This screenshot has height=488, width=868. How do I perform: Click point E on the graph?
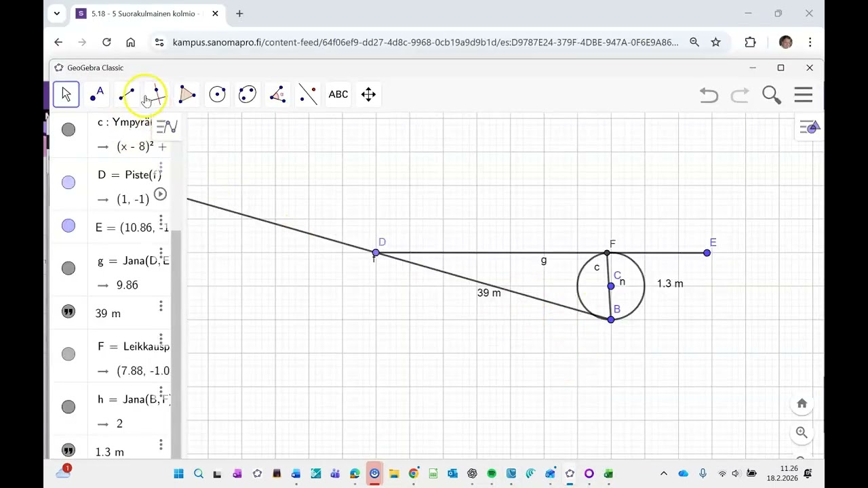pyautogui.click(x=707, y=253)
